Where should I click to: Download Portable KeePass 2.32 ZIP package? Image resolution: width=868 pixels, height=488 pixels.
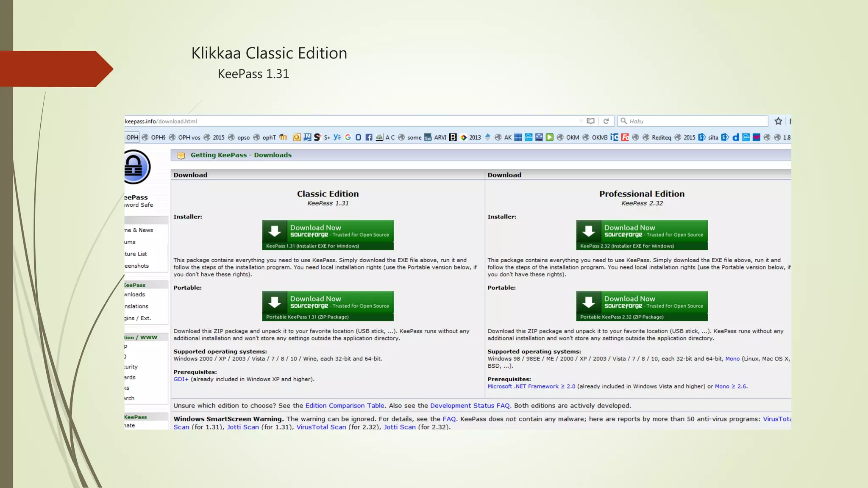[x=642, y=306]
